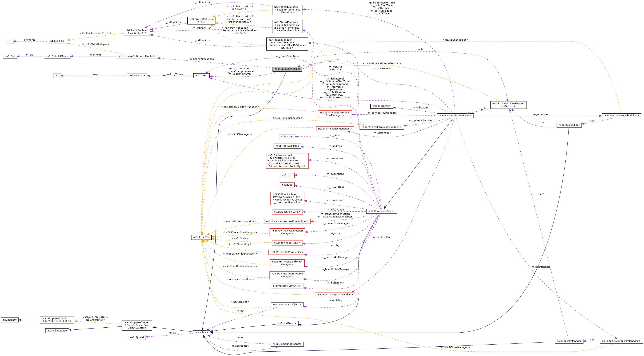Click the ns3::Ptr< ns3::WimaxConnection > node

click(x=287, y=221)
